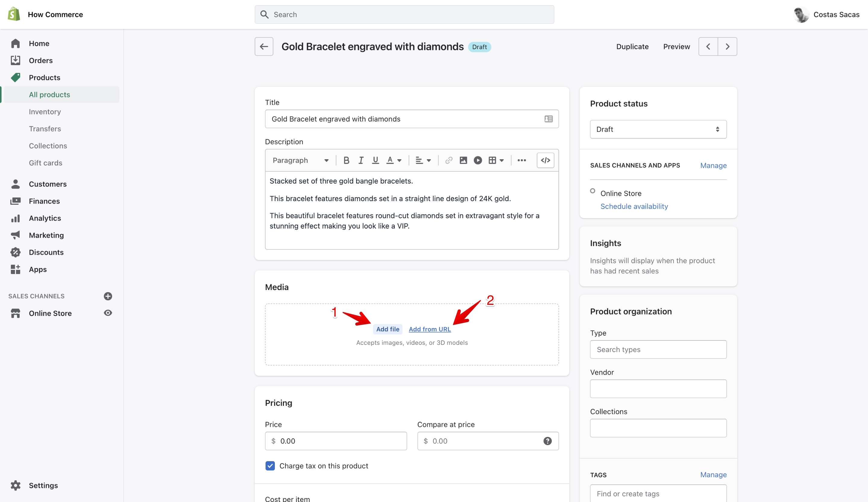Click Add file in Media
The width and height of the screenshot is (868, 502).
[x=388, y=329]
